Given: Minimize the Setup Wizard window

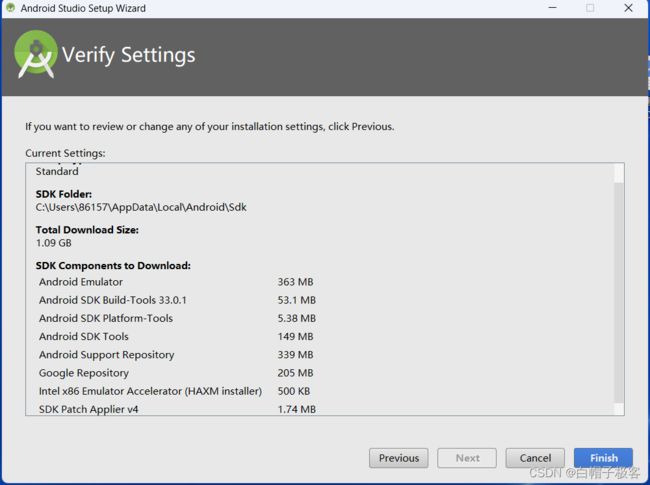Looking at the screenshot, I should tap(553, 8).
